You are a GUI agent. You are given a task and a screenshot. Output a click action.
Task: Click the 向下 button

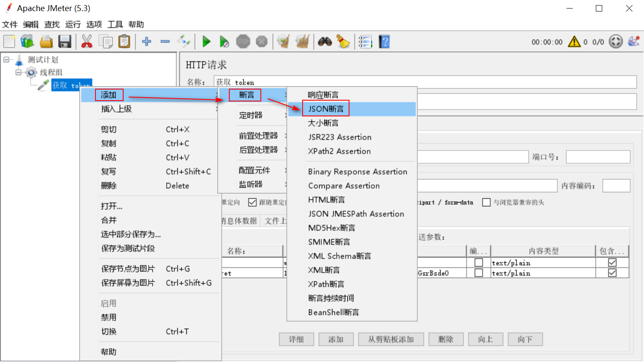[x=525, y=339]
